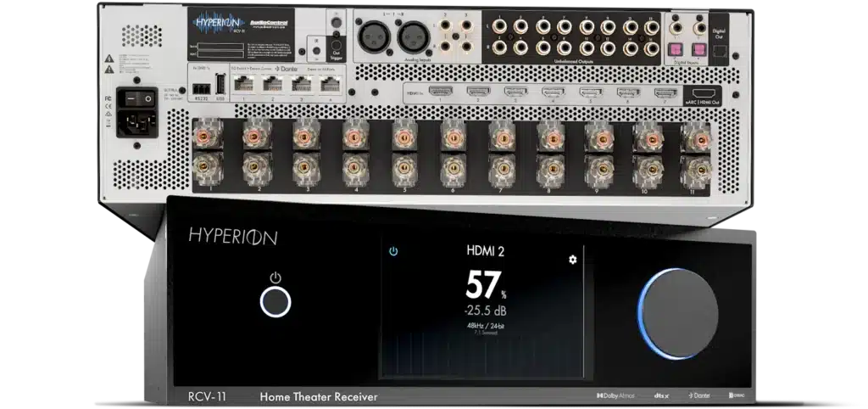
Task: Click HDMI input port 7
Action: tap(665, 92)
